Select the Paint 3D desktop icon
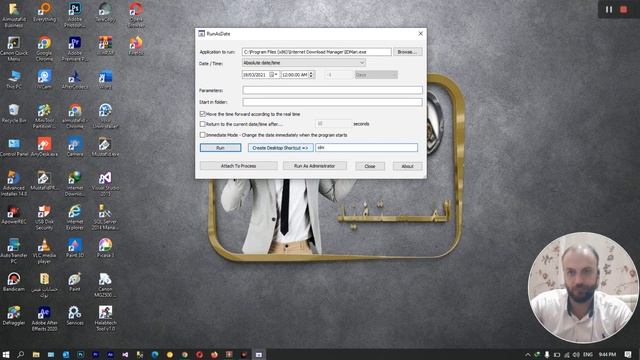 75,248
